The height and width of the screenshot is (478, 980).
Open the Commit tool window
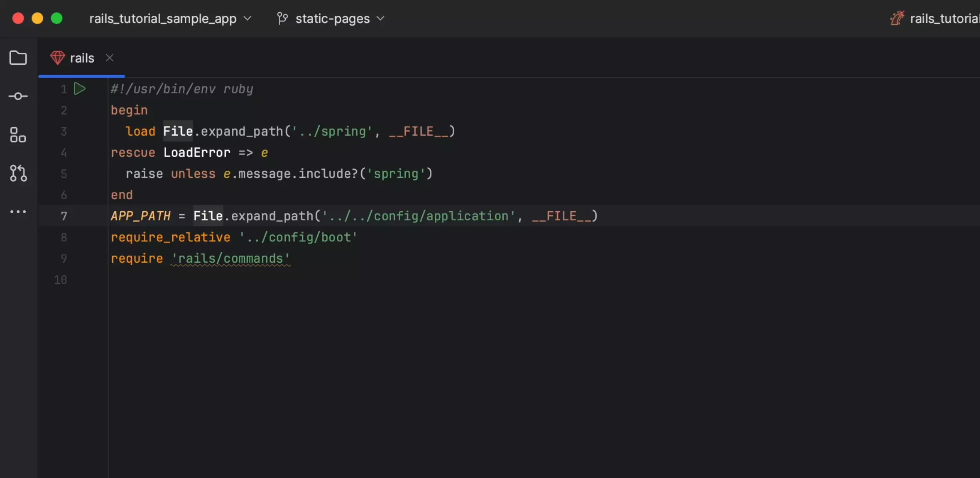[x=18, y=96]
